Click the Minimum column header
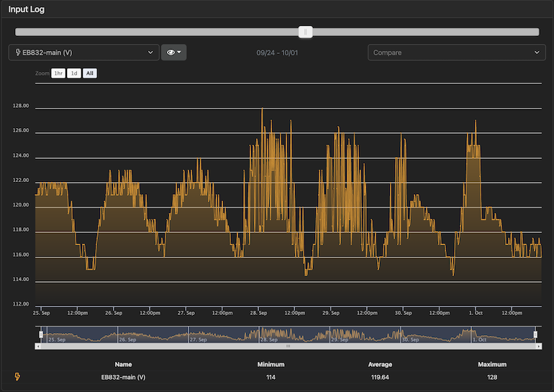The width and height of the screenshot is (554, 392). 271,364
